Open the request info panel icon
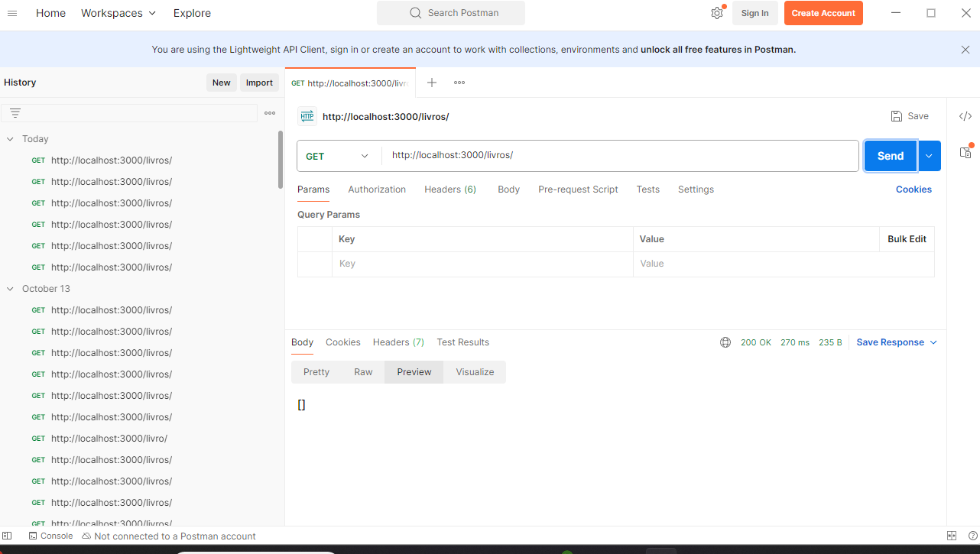 [x=965, y=152]
